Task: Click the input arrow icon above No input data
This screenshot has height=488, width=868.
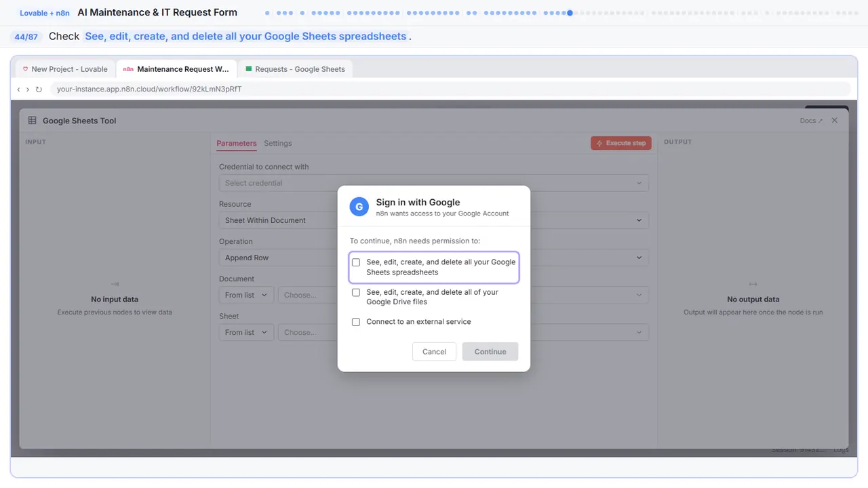Action: (x=115, y=284)
